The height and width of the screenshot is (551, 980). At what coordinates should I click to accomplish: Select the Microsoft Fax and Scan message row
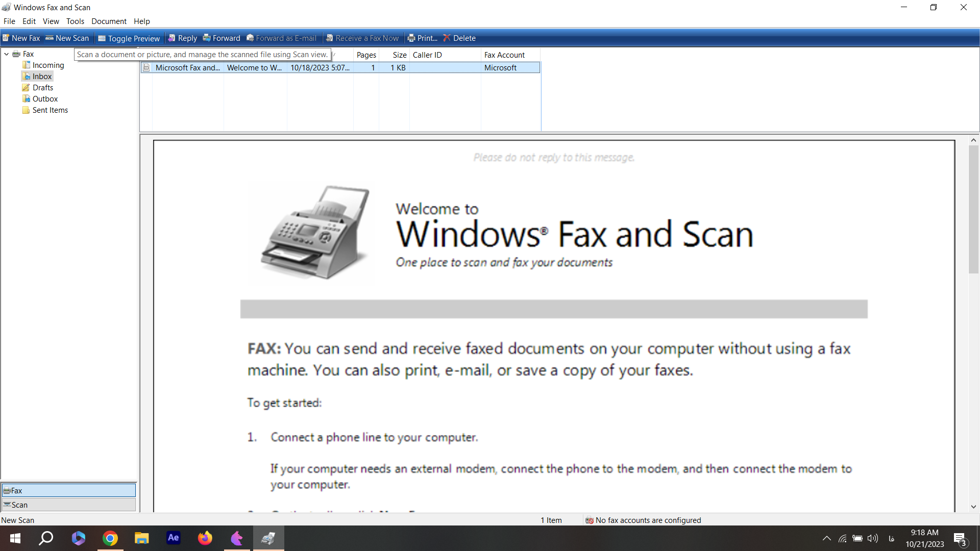click(340, 67)
